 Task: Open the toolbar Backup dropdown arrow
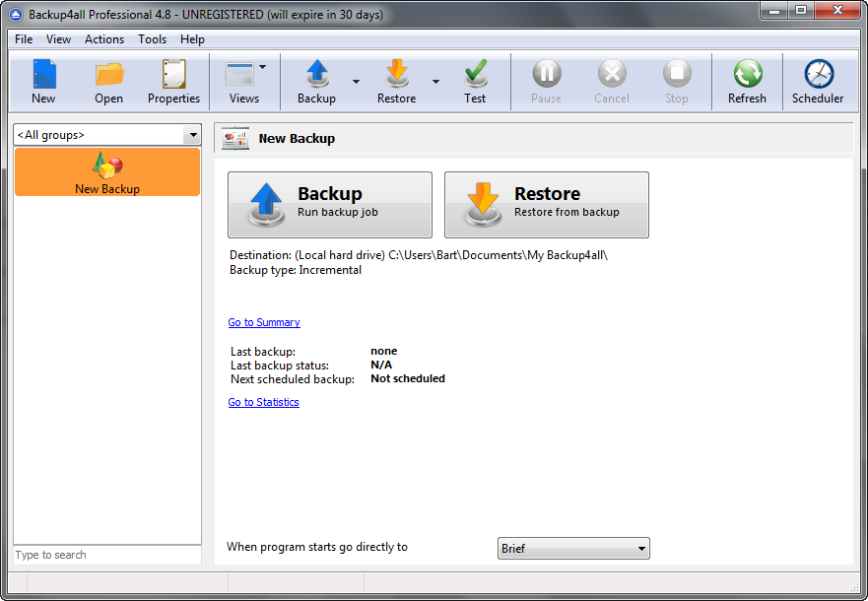click(x=356, y=82)
